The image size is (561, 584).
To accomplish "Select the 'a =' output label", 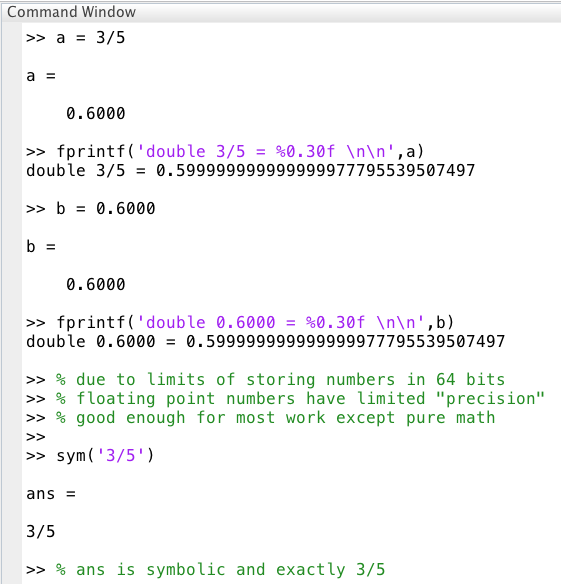I will pos(41,76).
